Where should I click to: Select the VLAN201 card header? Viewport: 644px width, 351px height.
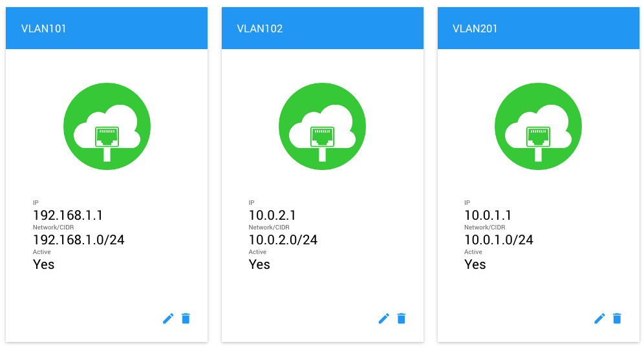[x=539, y=28]
